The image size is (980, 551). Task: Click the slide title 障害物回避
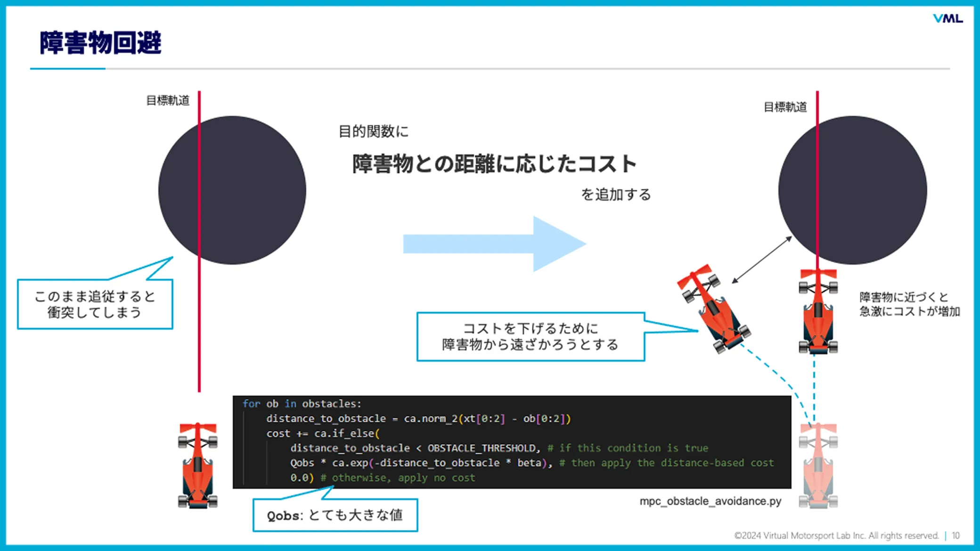click(x=100, y=43)
